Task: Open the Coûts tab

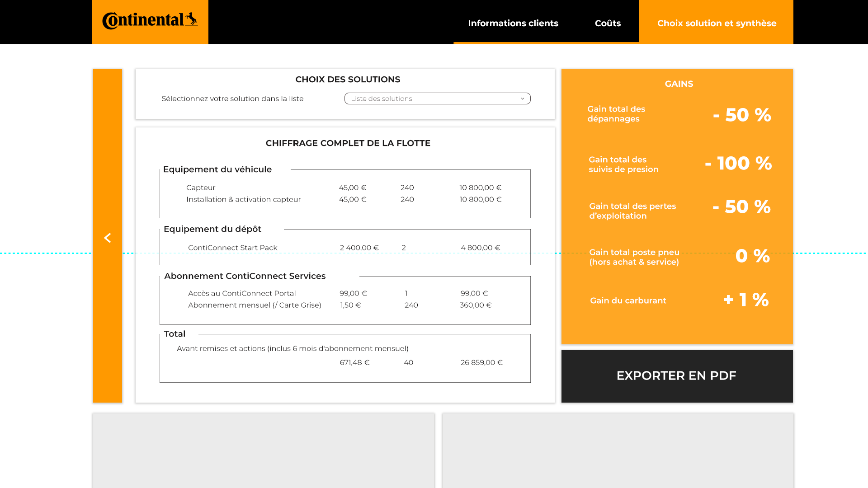Action: click(607, 23)
